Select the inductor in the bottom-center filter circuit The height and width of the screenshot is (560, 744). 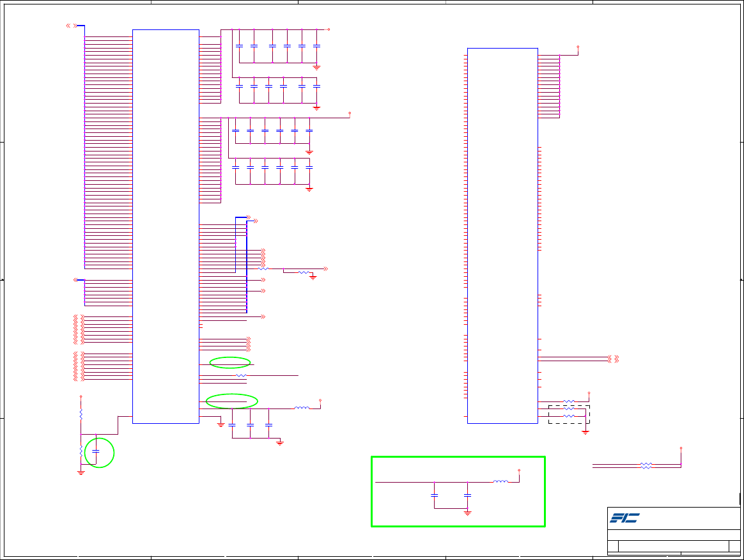500,481
